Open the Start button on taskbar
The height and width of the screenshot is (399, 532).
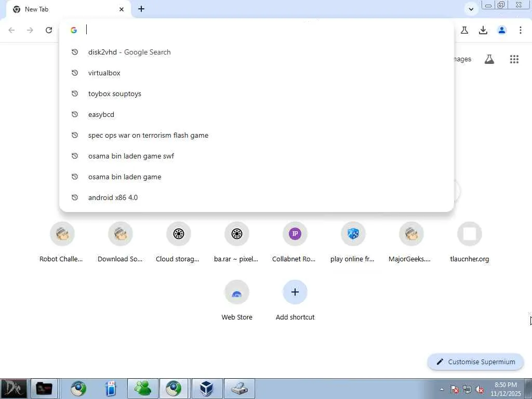14,389
